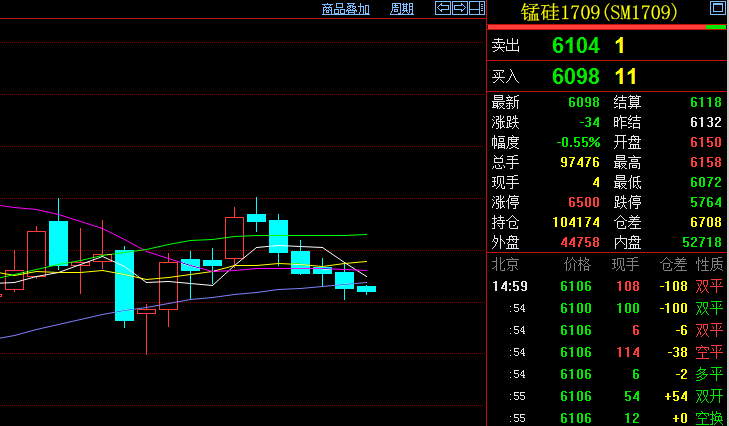The width and height of the screenshot is (729, 426).
Task: Click the 开盘 value 6150
Action: (x=706, y=142)
